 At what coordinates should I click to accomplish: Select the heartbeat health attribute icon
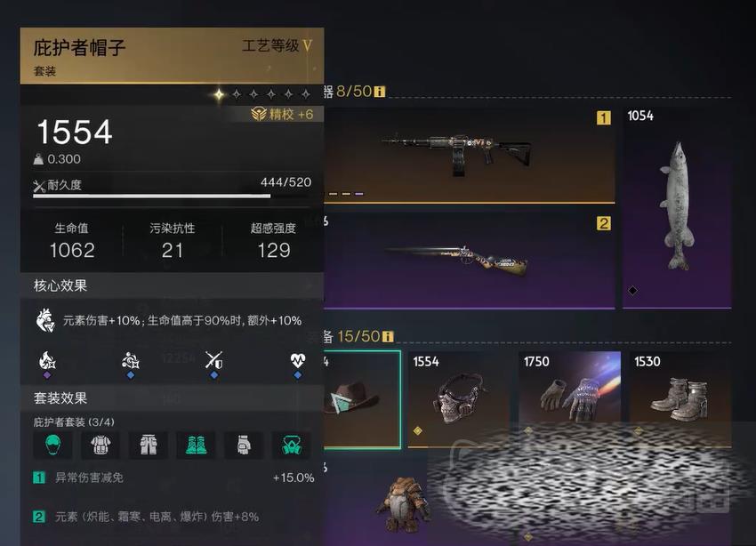pos(297,359)
